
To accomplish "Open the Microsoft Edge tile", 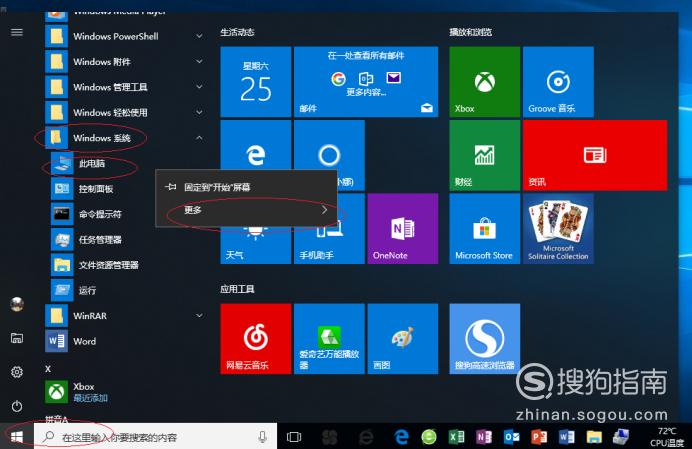I will click(255, 145).
